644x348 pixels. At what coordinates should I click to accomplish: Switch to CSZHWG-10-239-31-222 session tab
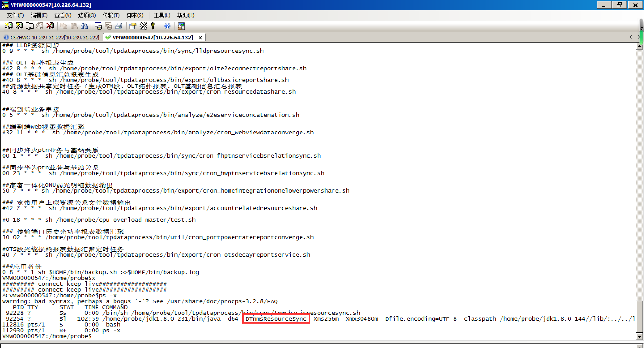pyautogui.click(x=52, y=38)
